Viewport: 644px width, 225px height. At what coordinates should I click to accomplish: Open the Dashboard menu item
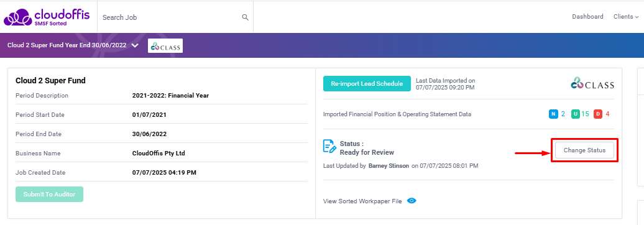point(587,17)
